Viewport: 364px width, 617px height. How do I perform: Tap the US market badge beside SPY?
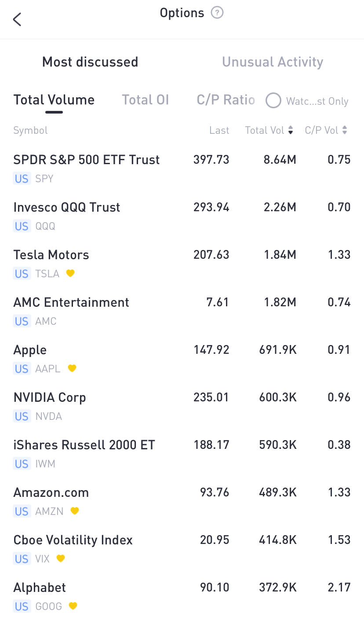point(22,179)
